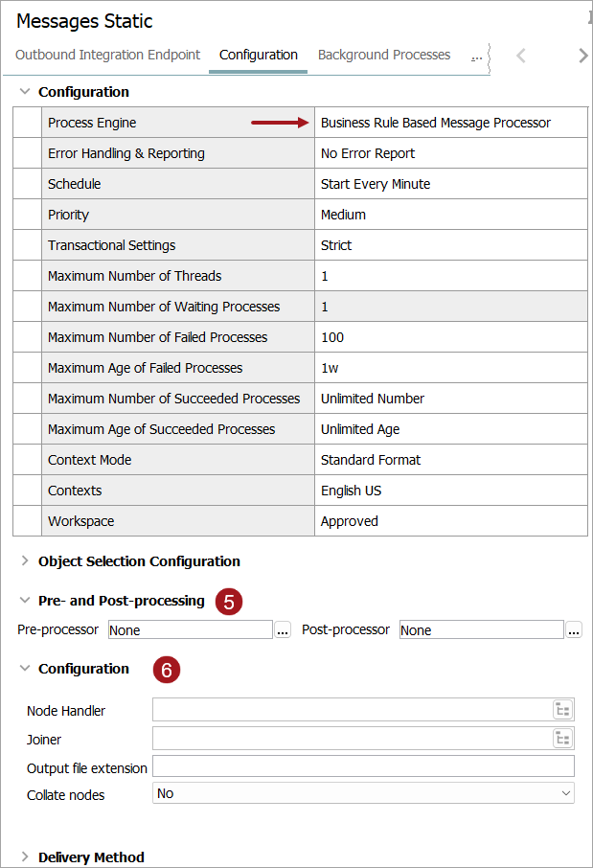Show hidden tabs via the overflow ellipsis
The height and width of the screenshot is (868, 593).
coord(476,56)
